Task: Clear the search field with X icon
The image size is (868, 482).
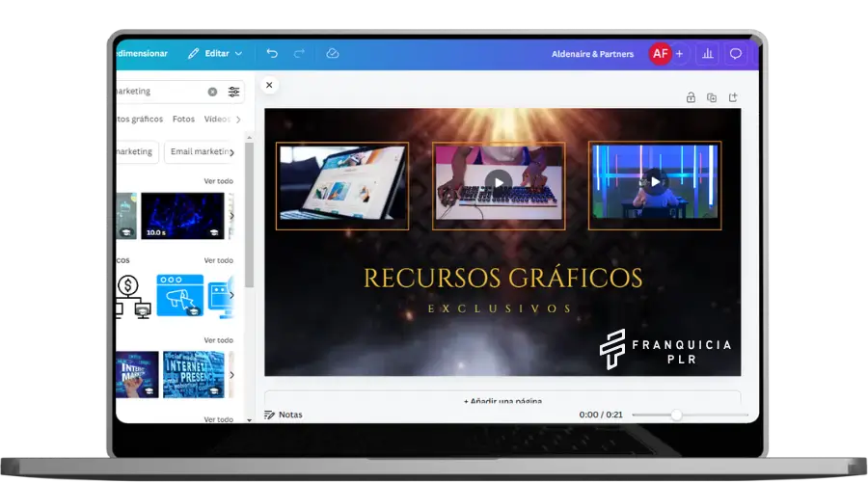Action: pyautogui.click(x=212, y=92)
